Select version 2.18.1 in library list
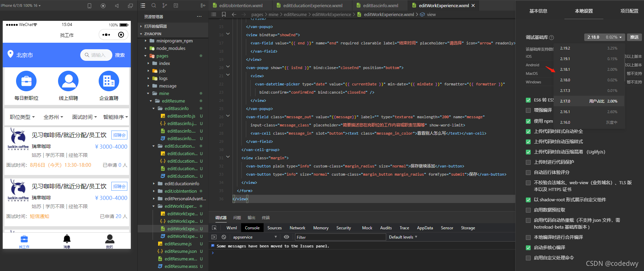 tap(589, 69)
